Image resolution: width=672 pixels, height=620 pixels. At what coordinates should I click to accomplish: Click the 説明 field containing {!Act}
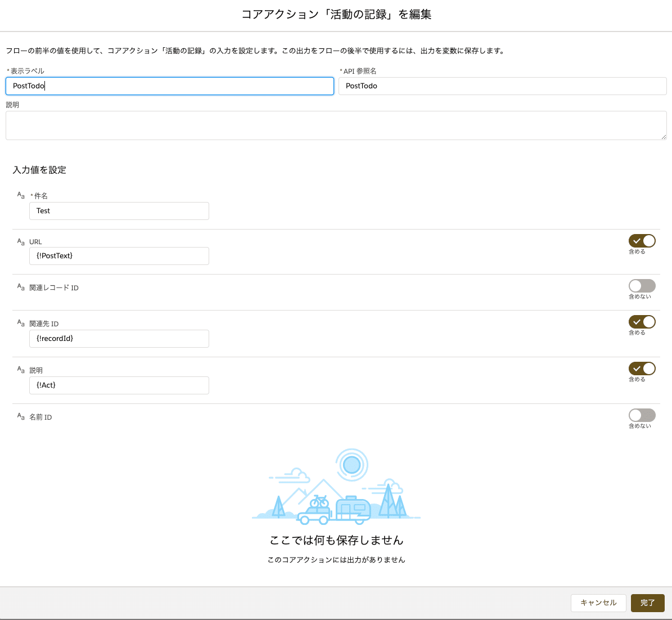pyautogui.click(x=119, y=385)
